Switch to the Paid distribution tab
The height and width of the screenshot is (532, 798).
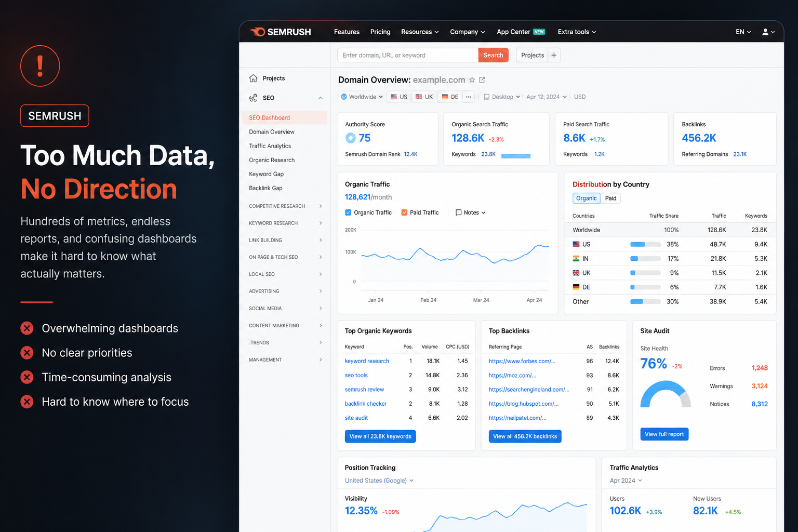pyautogui.click(x=611, y=198)
